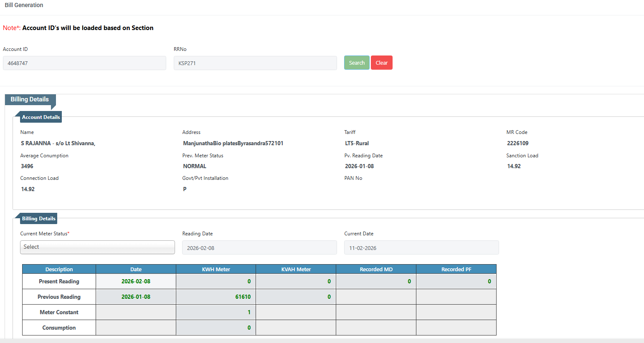Click the Reading Date field
The image size is (644, 343).
[x=259, y=248]
